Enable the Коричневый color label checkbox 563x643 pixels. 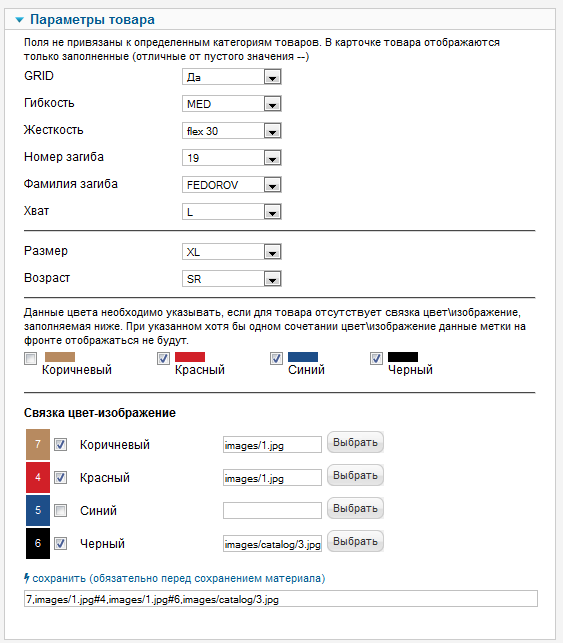point(30,358)
